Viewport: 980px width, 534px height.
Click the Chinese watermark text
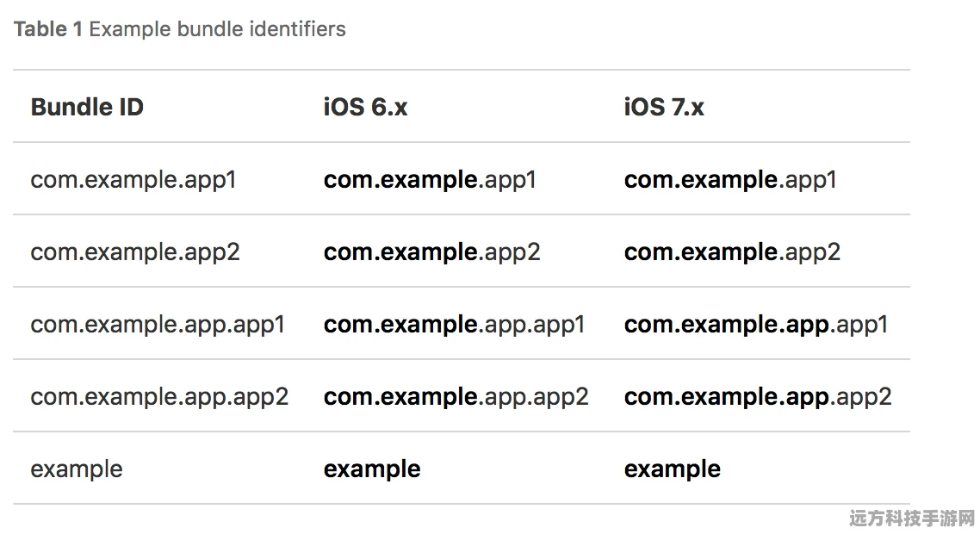point(912,518)
